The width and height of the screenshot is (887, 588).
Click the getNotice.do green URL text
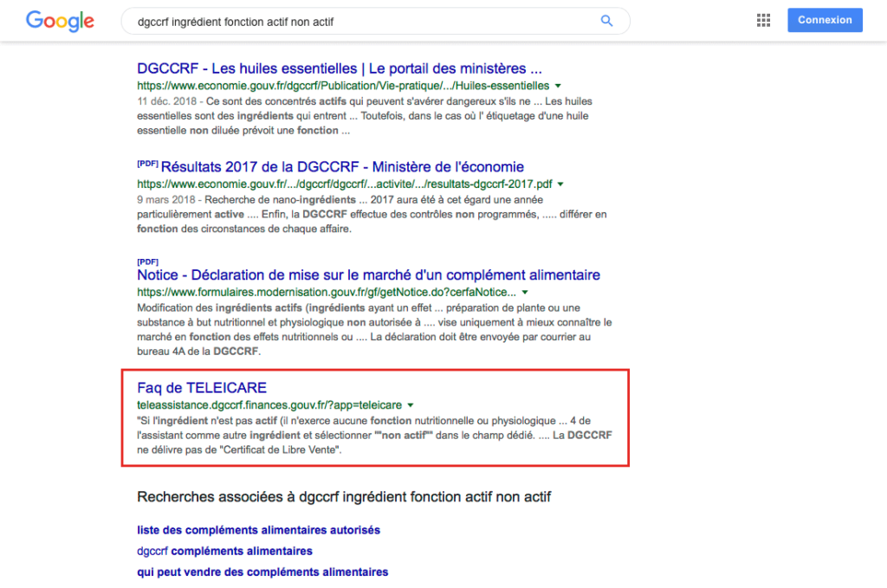[327, 293]
